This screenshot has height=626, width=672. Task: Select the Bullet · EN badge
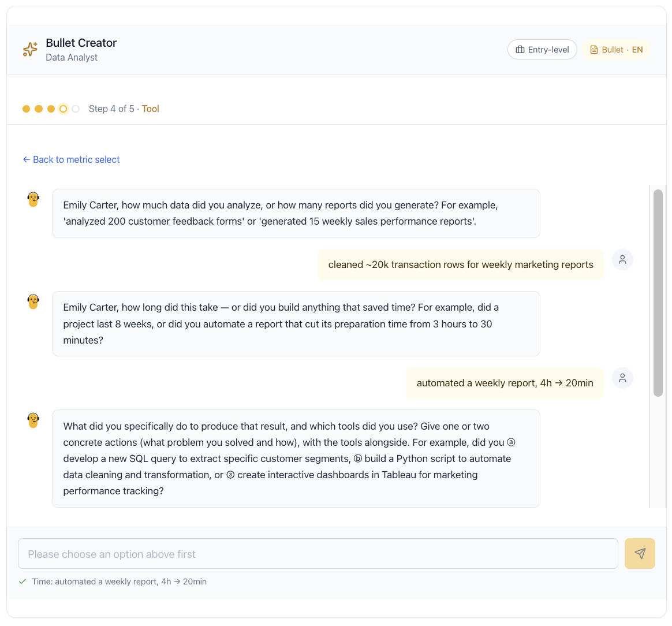(616, 50)
